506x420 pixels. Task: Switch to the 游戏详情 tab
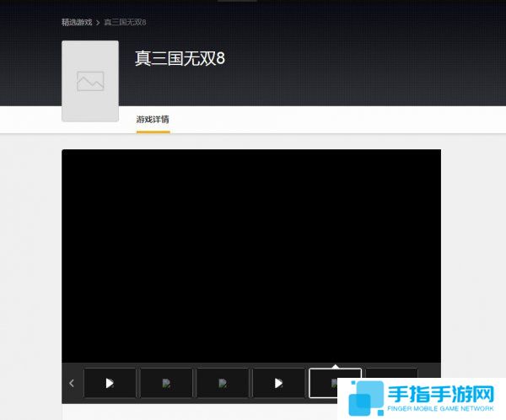(x=153, y=120)
